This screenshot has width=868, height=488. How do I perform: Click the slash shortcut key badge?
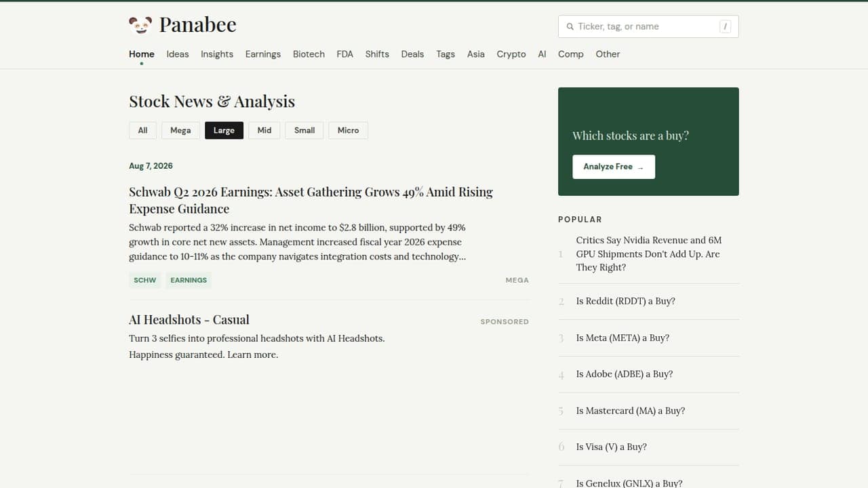click(x=726, y=26)
